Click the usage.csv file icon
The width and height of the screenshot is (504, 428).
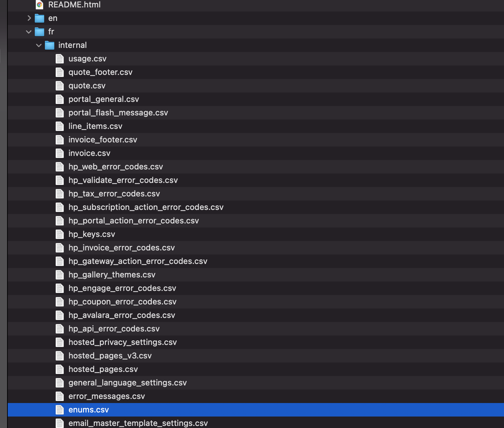pos(60,59)
